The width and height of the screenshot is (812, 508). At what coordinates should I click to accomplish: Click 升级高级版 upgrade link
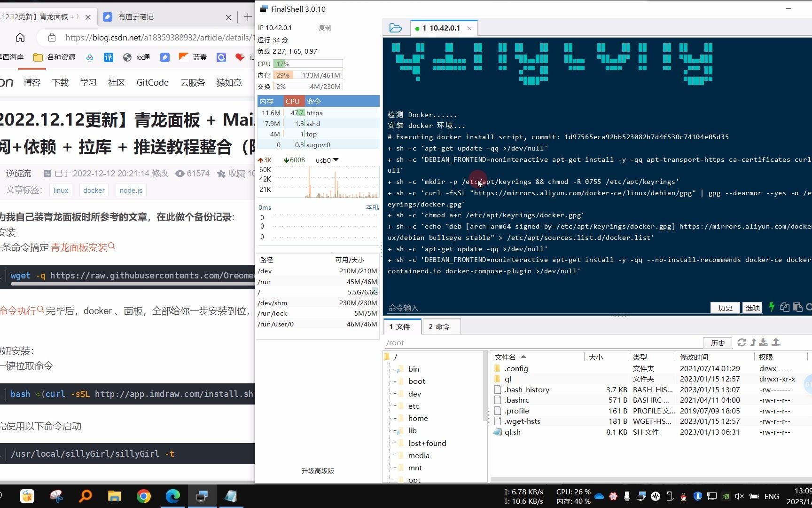(318, 471)
